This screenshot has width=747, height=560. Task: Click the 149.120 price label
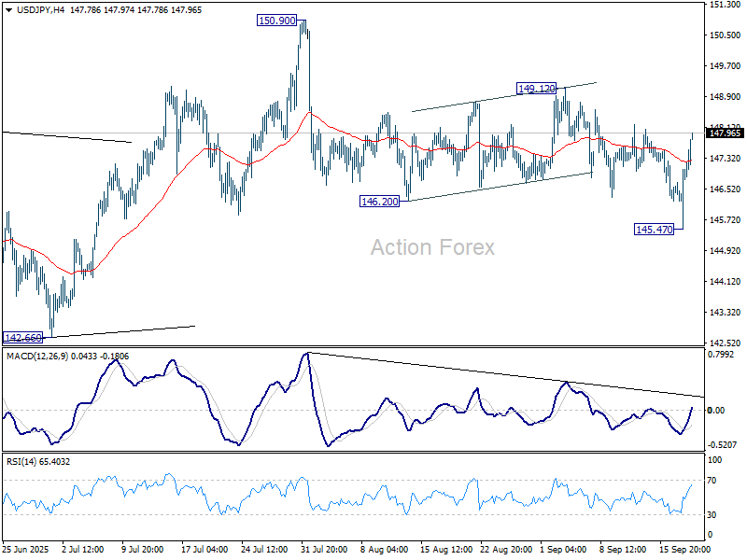tap(537, 89)
